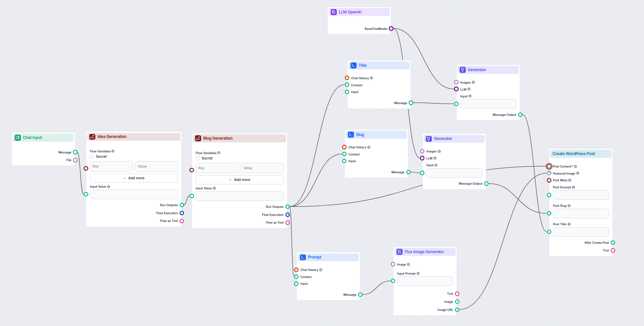Click the Title prompt node icon
This screenshot has height=326, width=644.
[353, 65]
